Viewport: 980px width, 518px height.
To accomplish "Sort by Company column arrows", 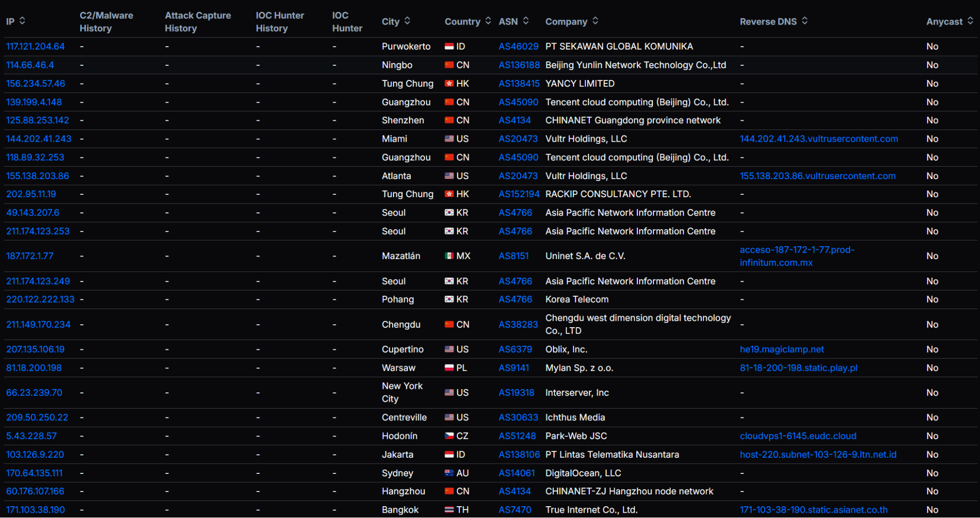I will (x=595, y=21).
